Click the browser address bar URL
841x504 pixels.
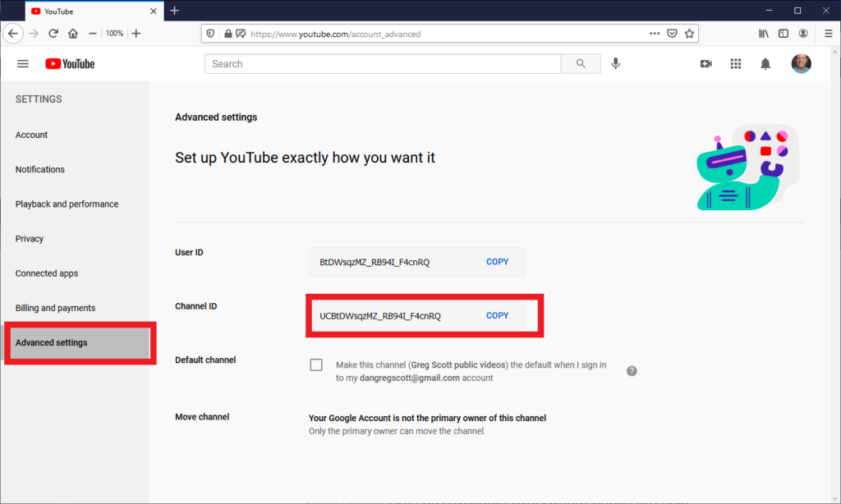click(336, 34)
